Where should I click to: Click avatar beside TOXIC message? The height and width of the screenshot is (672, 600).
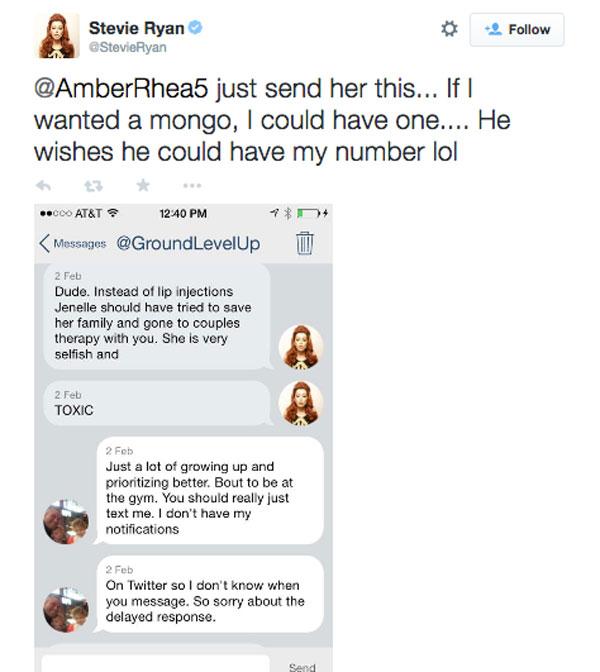[300, 403]
